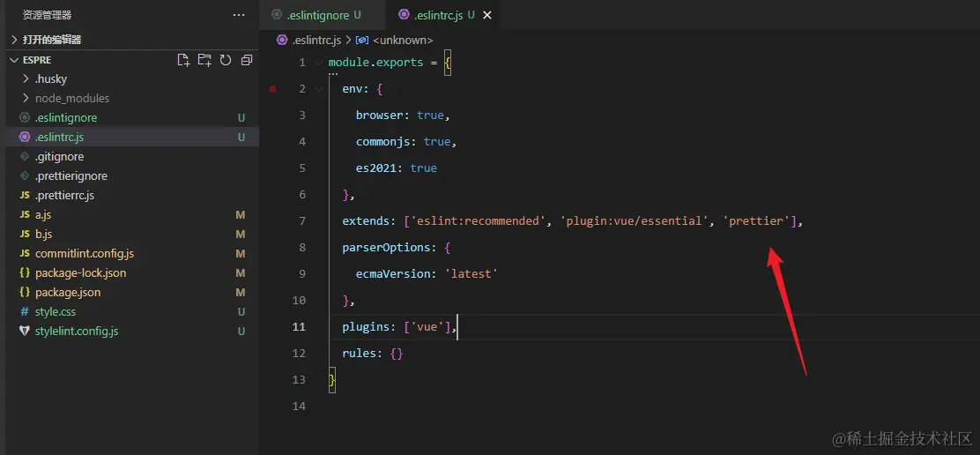Click the .eslintrc.js breadcrumb segment
The height and width of the screenshot is (455, 980).
(316, 40)
